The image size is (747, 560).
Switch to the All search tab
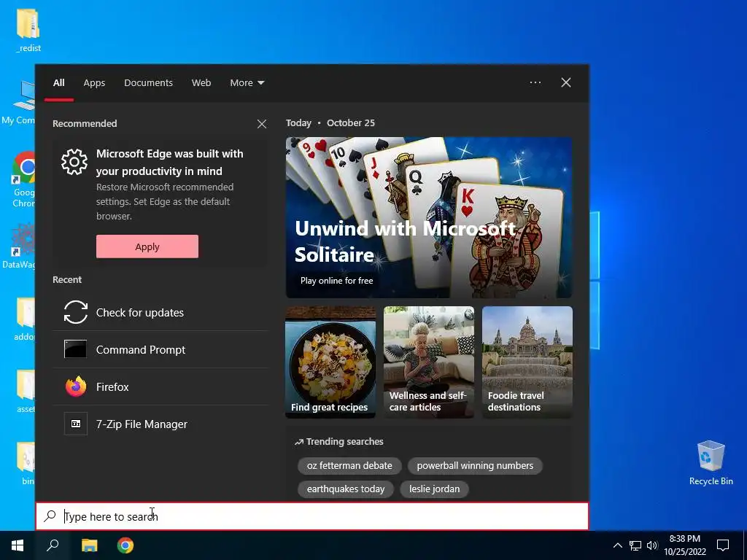tap(58, 83)
